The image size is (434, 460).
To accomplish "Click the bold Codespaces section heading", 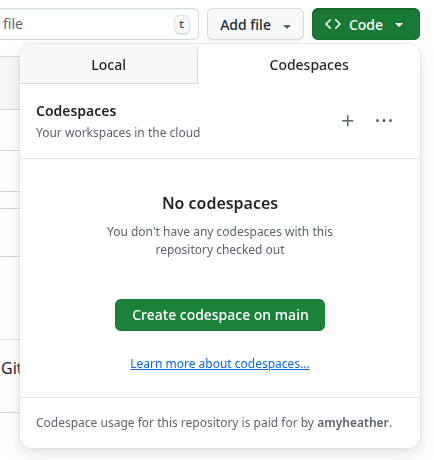I will coord(76,111).
